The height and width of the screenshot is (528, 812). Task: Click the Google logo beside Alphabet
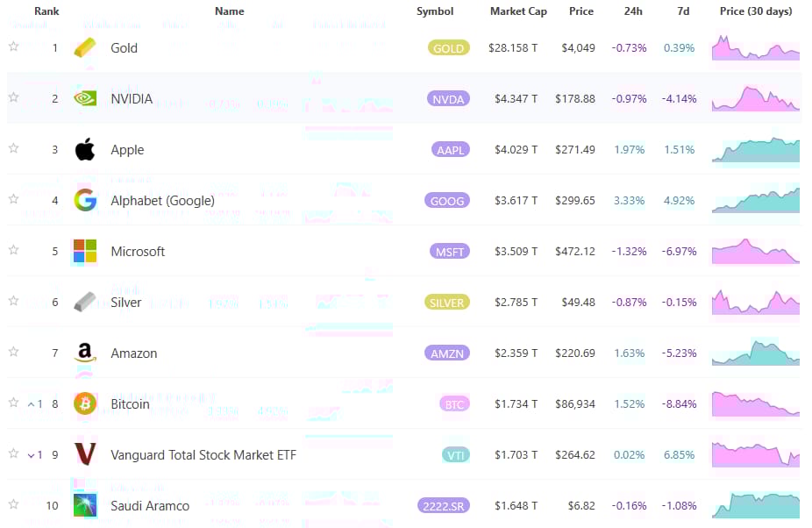(85, 200)
